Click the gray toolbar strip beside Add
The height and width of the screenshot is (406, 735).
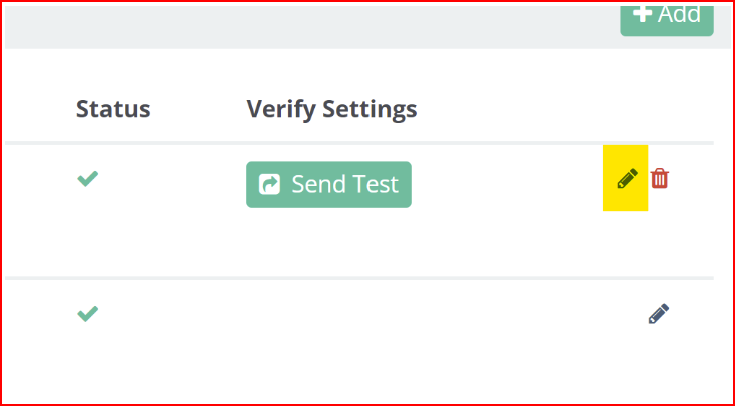point(309,27)
